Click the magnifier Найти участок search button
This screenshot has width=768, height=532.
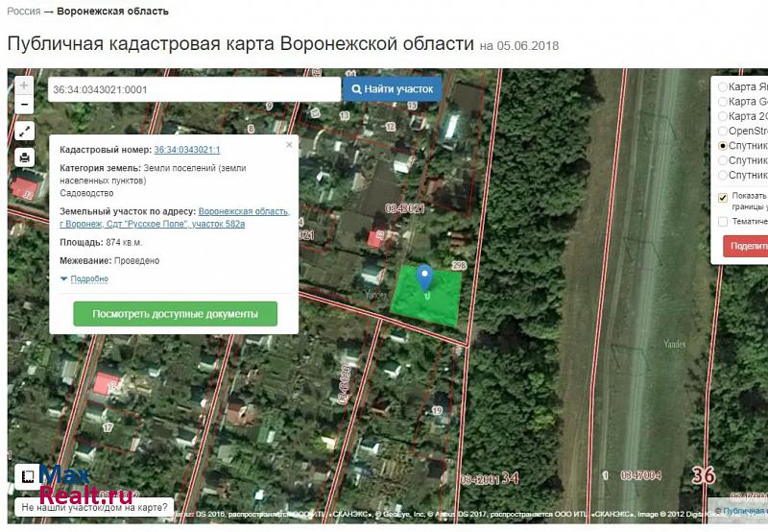[393, 89]
